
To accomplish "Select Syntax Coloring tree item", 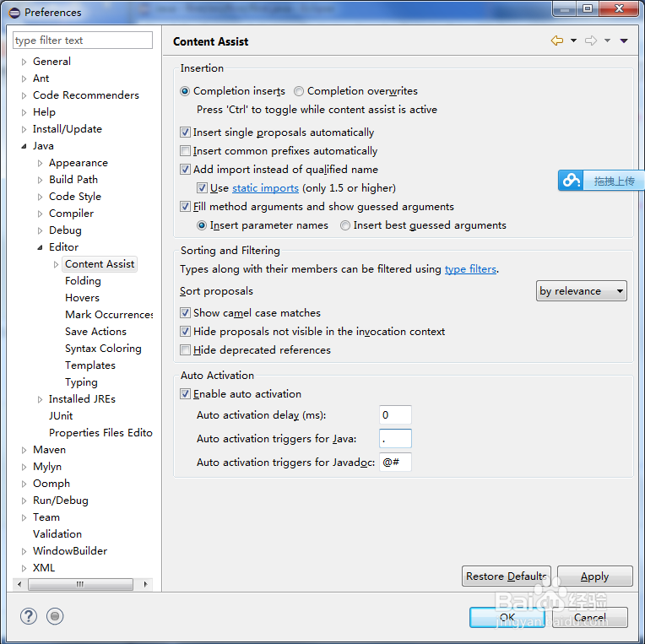I will (x=103, y=349).
